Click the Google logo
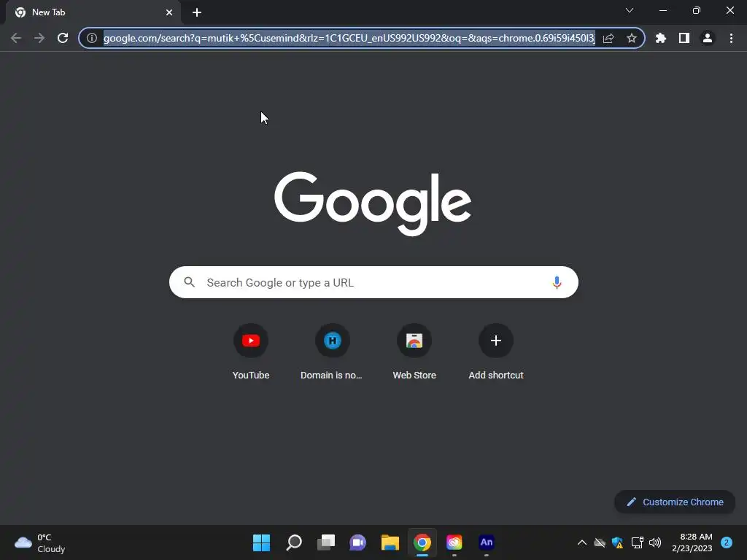747x560 pixels. (373, 203)
